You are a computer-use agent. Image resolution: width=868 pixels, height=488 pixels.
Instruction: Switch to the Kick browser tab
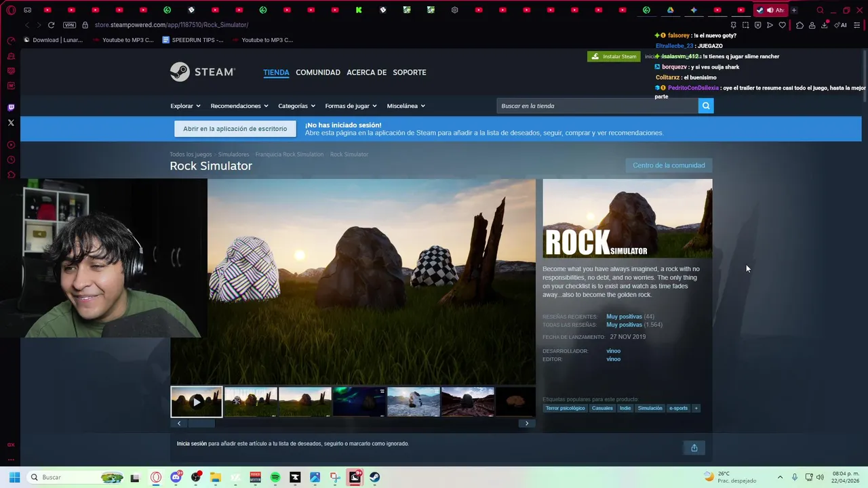click(x=359, y=10)
